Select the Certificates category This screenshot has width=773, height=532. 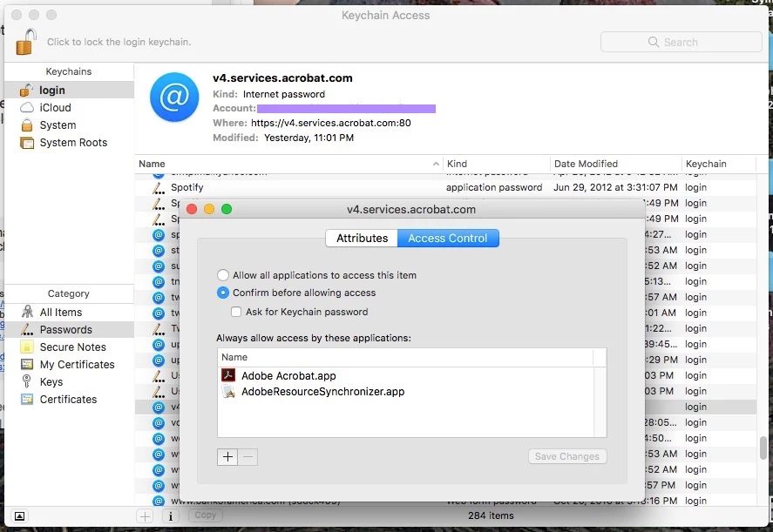tap(69, 400)
